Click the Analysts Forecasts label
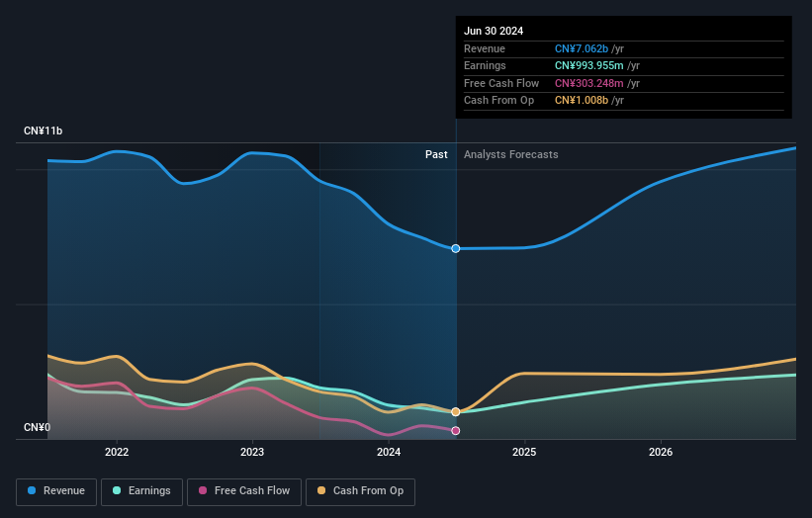Screen dimensions: 812x518 [x=511, y=155]
